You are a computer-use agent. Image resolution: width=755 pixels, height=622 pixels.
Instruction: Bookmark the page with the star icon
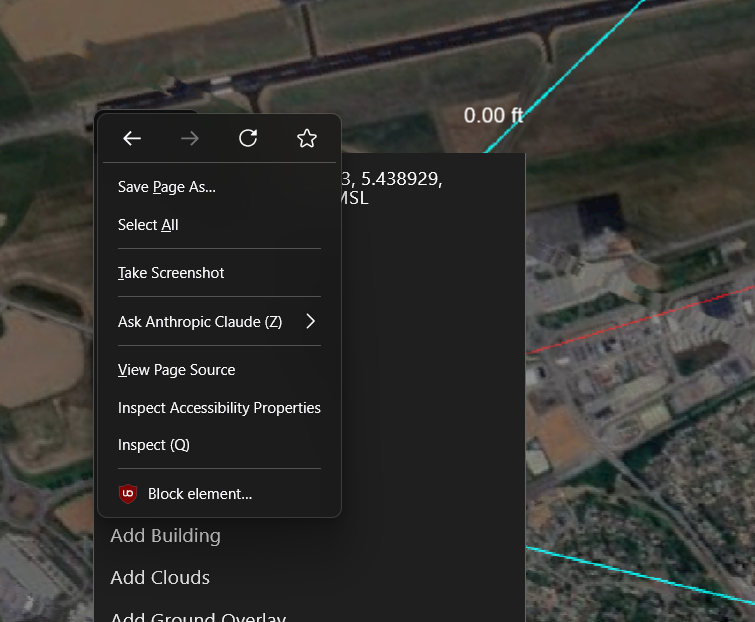coord(307,139)
